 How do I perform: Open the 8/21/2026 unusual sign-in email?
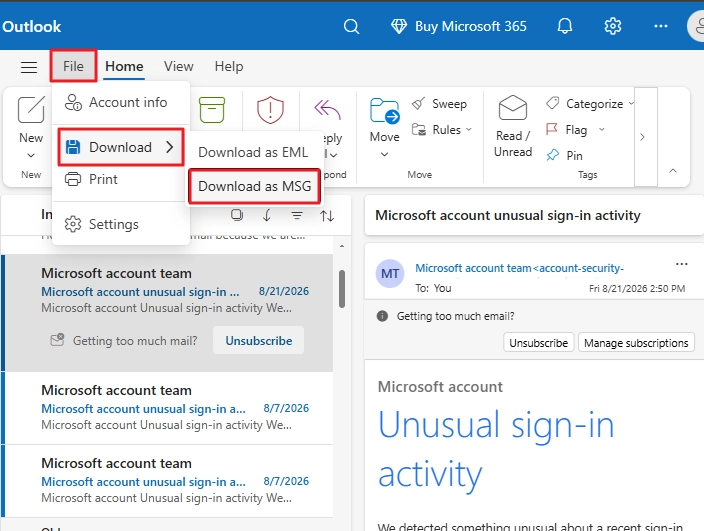(167, 313)
